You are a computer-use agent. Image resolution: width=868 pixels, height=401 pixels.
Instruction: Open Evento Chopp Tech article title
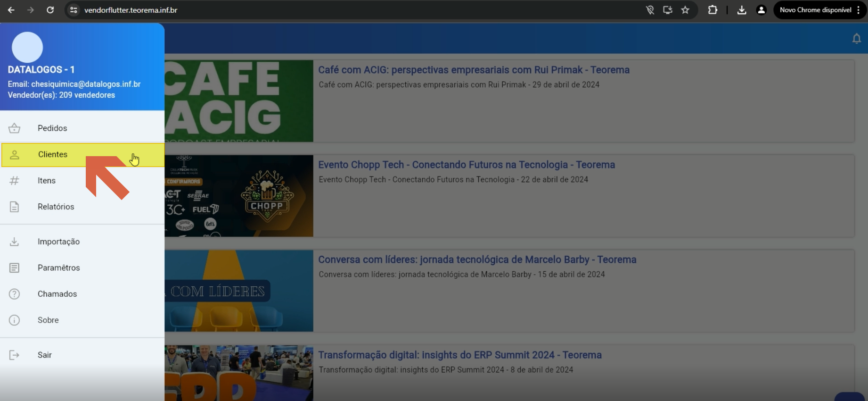[467, 165]
